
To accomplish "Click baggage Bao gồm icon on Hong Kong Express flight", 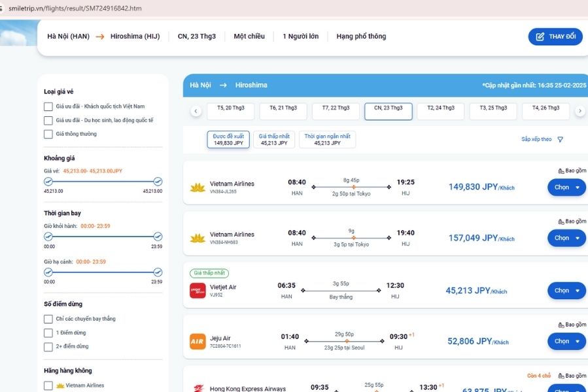I will click(x=561, y=376).
